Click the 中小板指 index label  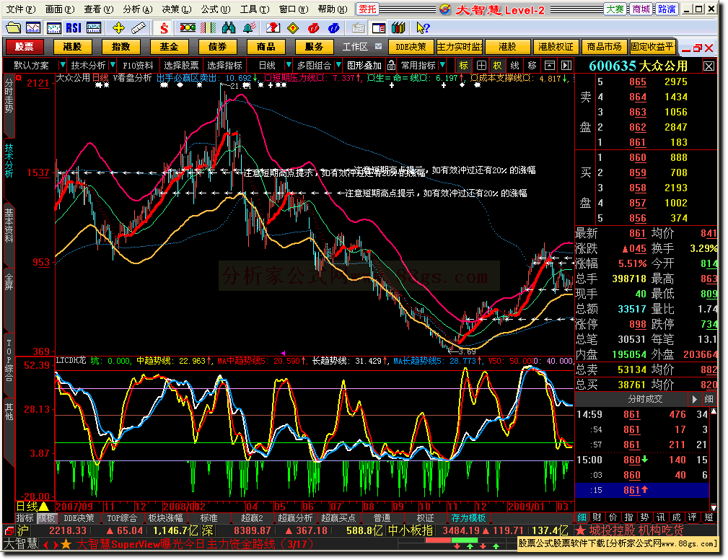point(411,530)
